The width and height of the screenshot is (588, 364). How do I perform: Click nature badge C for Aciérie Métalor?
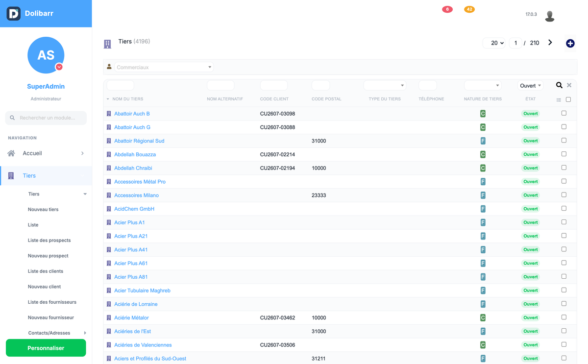(483, 318)
